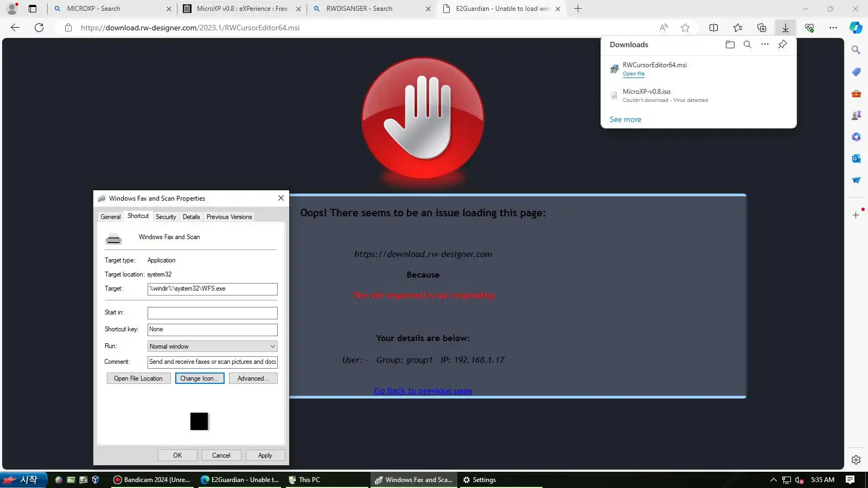The image size is (868, 488).
Task: Refresh the current page
Action: point(39,28)
